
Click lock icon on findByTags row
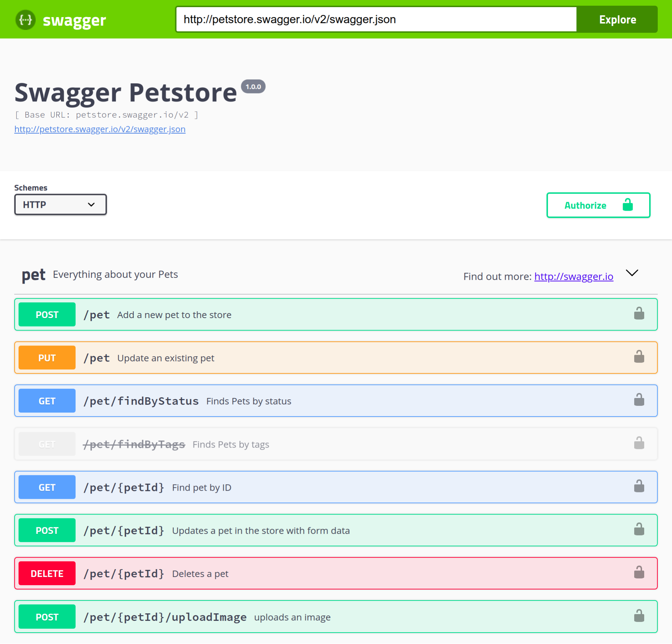tap(639, 443)
